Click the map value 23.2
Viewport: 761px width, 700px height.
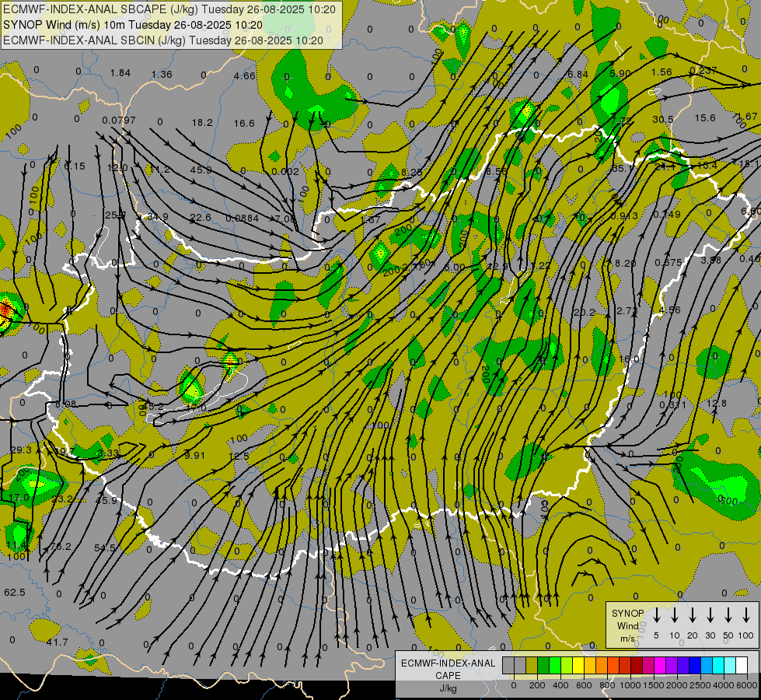(x=63, y=499)
